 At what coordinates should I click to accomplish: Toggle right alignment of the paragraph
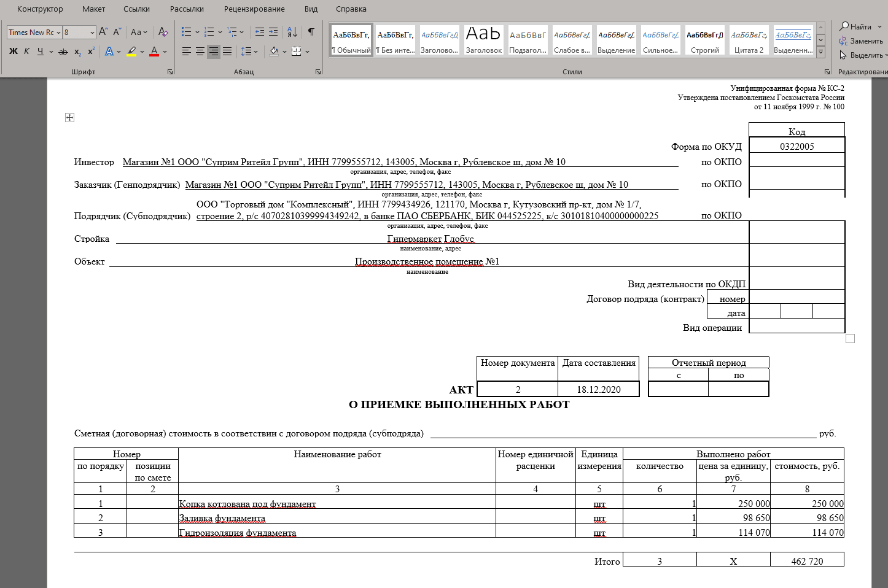click(x=214, y=52)
